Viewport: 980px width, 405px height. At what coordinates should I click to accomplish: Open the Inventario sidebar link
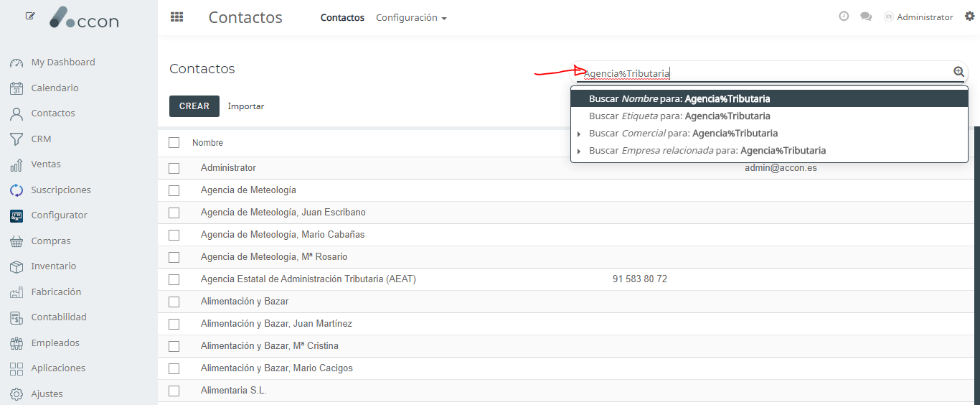54,266
